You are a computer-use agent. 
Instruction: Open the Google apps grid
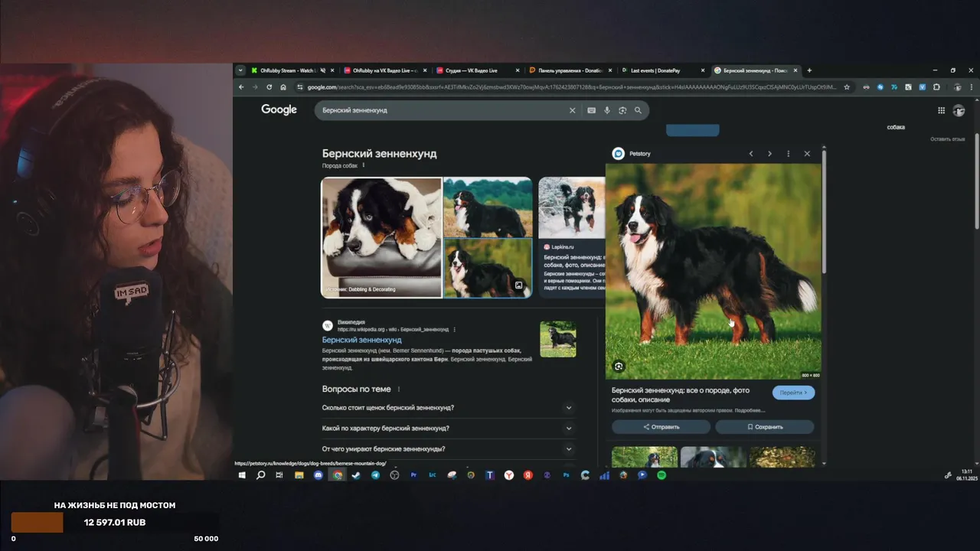tap(941, 110)
